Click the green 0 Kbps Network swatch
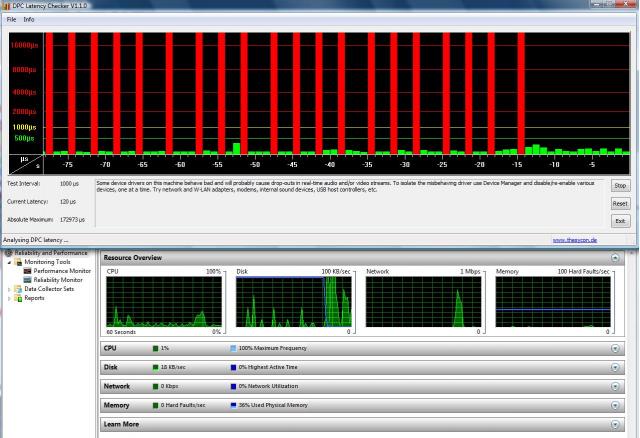 point(155,386)
